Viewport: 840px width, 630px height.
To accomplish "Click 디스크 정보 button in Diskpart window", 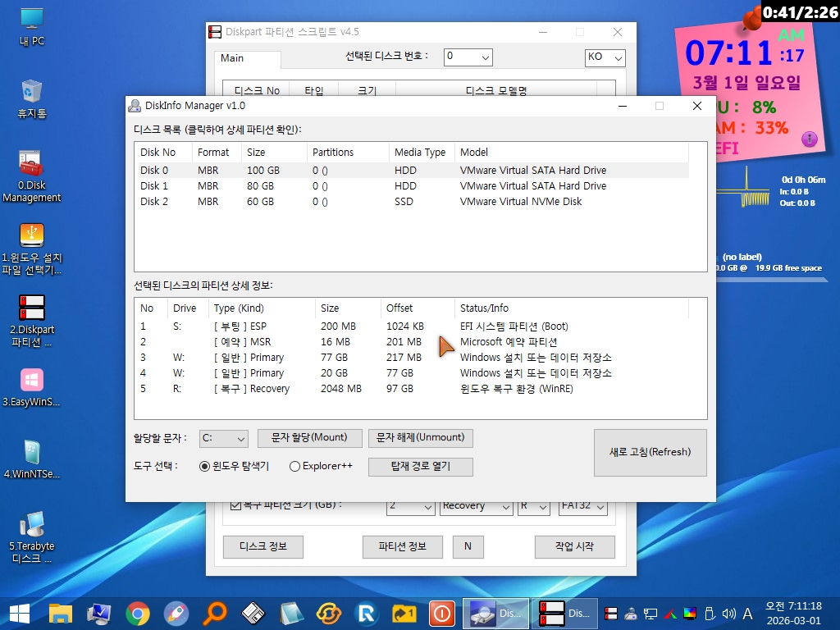I will [263, 546].
